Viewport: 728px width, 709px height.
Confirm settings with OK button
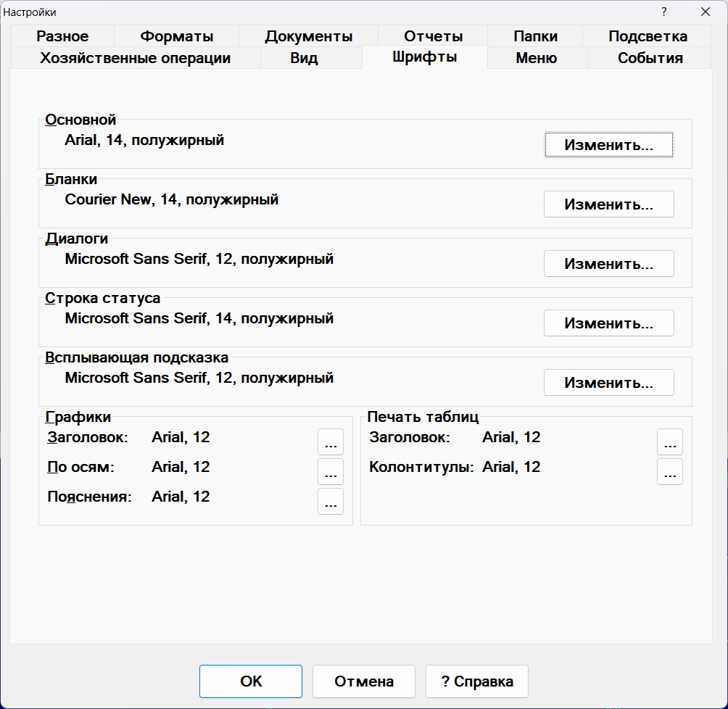pos(250,681)
